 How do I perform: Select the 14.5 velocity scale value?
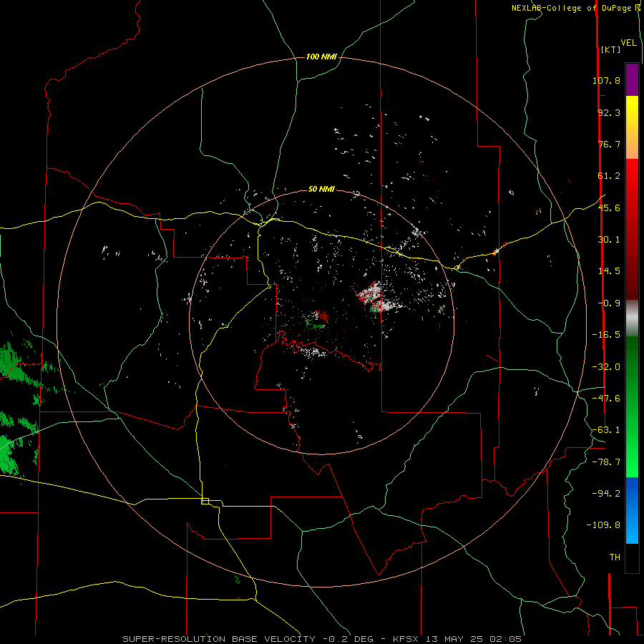point(609,271)
